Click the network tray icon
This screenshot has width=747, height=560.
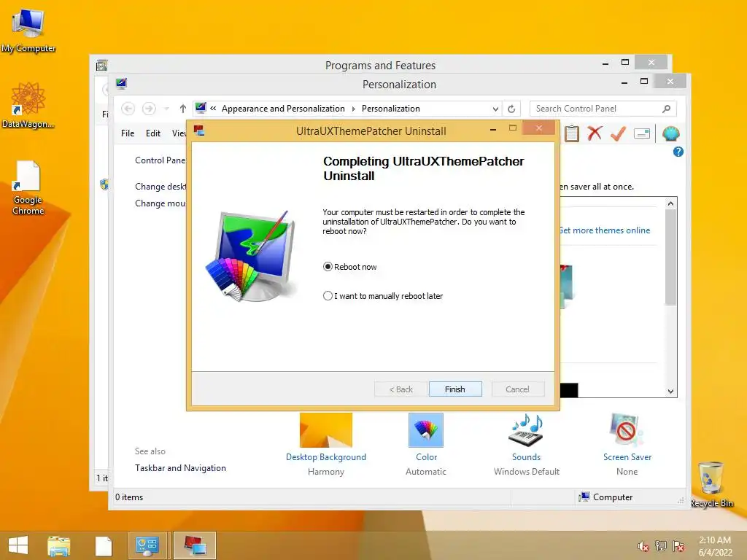[x=661, y=546]
